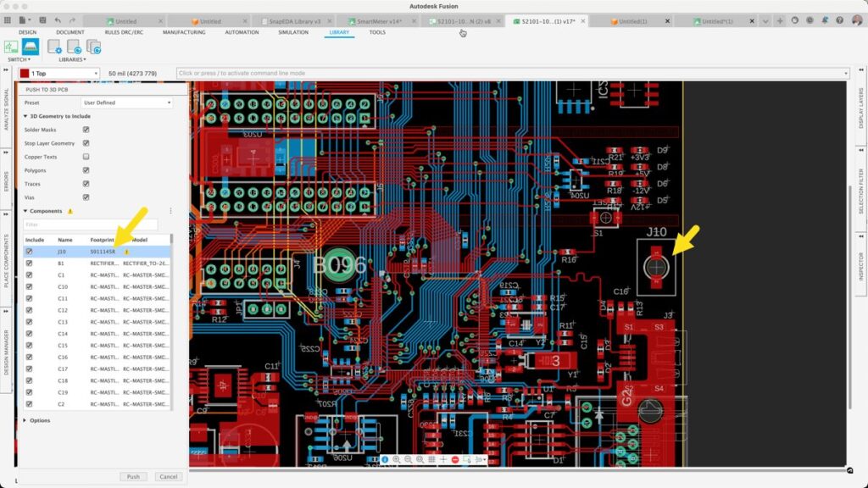This screenshot has height=488, width=868.
Task: Open the notifications bell icon
Action: point(825,20)
